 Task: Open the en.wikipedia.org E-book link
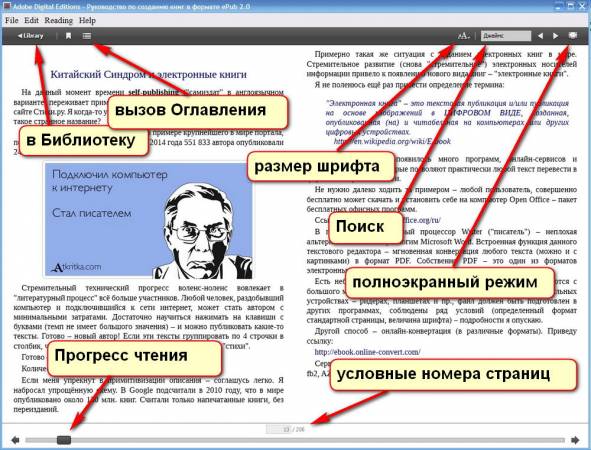pyautogui.click(x=392, y=141)
